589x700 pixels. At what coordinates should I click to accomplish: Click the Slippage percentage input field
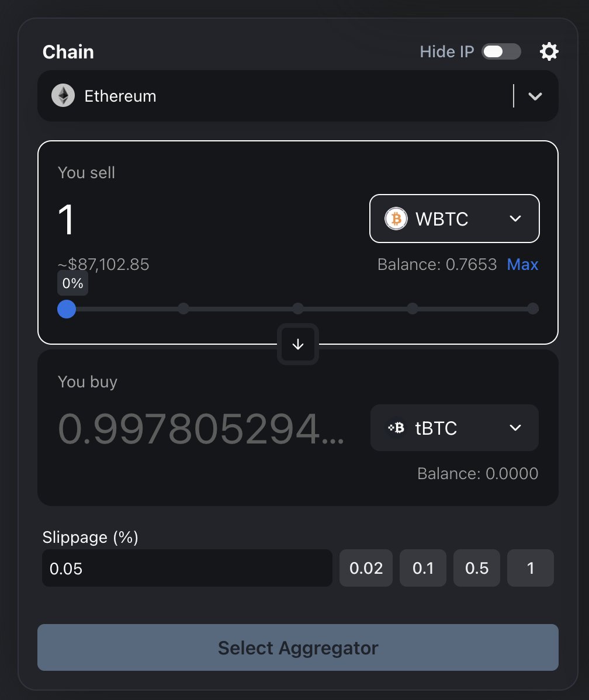point(187,568)
